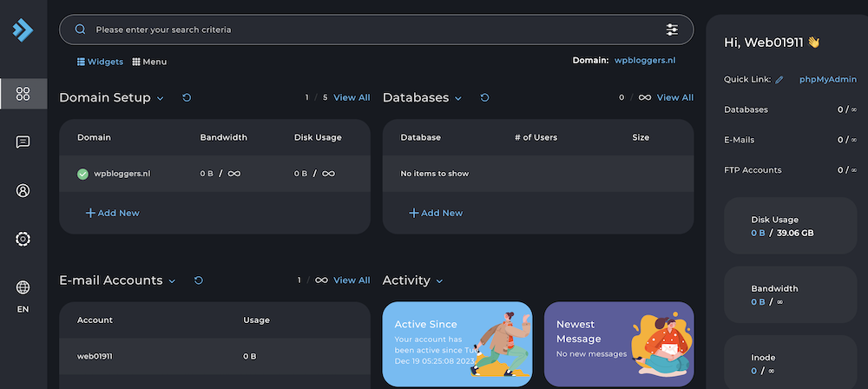
Task: Open search filter options icon
Action: [x=672, y=30]
